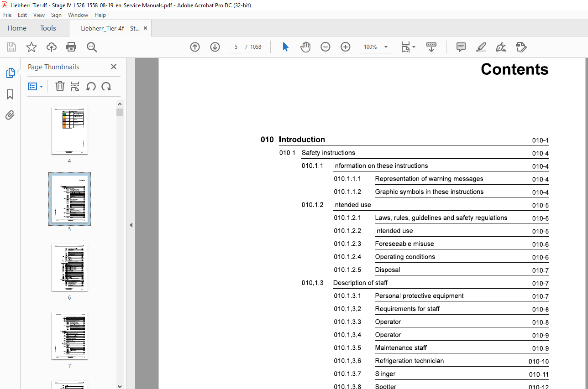Close the Page Thumbnails panel

(x=114, y=67)
